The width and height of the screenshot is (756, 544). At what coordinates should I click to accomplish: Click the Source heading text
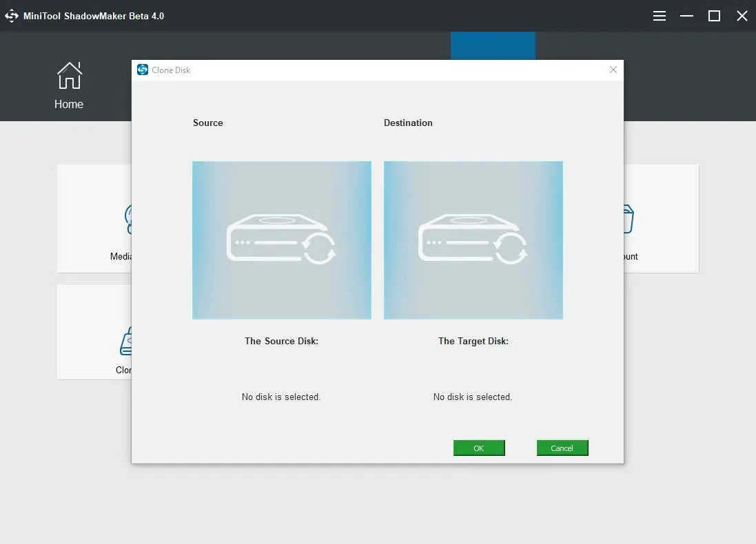click(x=208, y=123)
